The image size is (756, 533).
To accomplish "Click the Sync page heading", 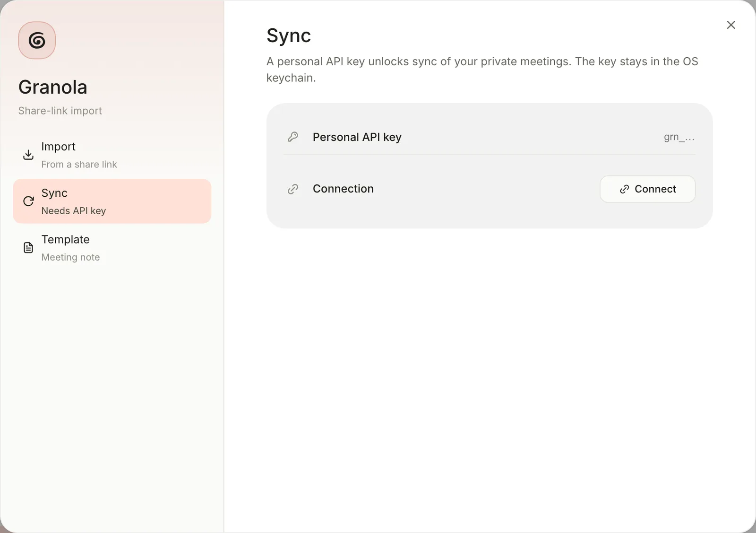I will [289, 35].
